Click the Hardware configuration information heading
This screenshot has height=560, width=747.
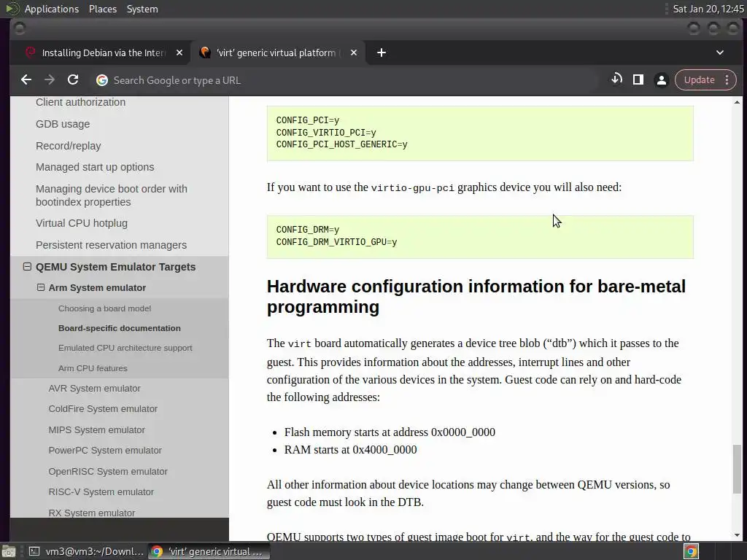pyautogui.click(x=476, y=297)
